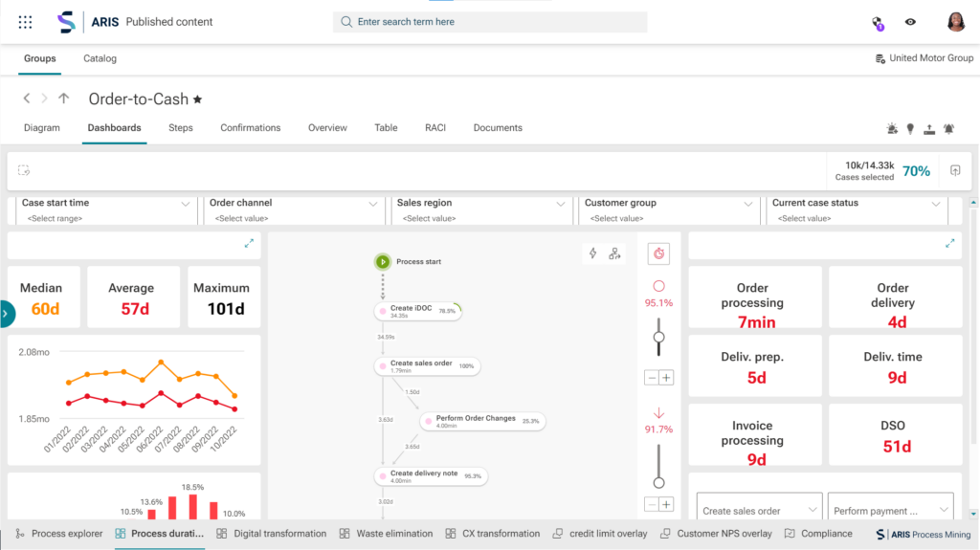This screenshot has height=550, width=980.
Task: Click the alarm bell icon
Action: [x=948, y=128]
